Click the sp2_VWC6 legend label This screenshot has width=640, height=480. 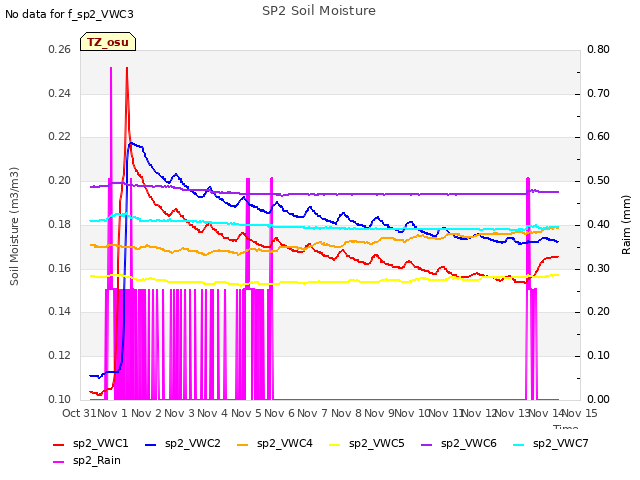click(x=469, y=443)
